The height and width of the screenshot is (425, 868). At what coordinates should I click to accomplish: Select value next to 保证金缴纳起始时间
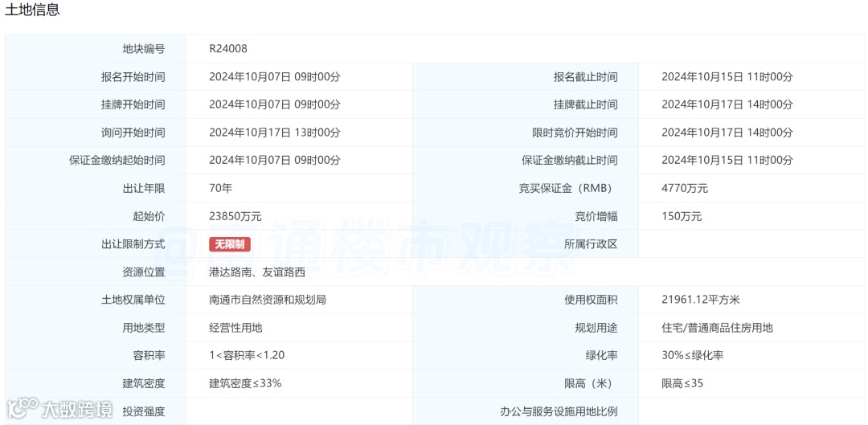click(275, 161)
